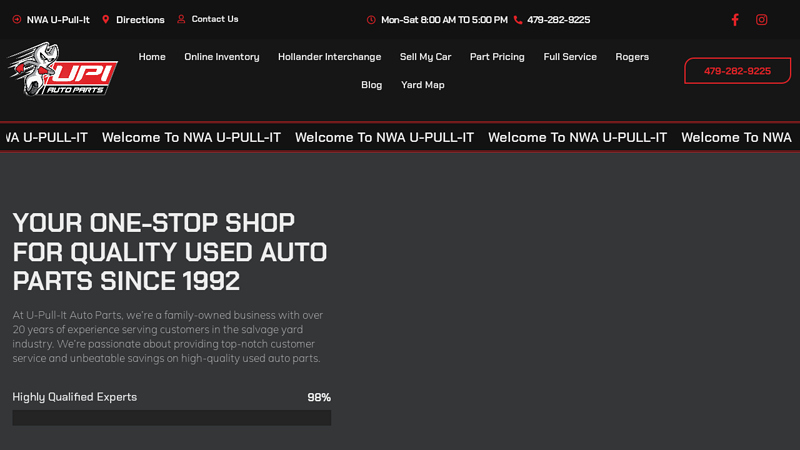Screen dimensions: 800x450
Task: Open the Online Inventory menu item
Action: pos(222,57)
